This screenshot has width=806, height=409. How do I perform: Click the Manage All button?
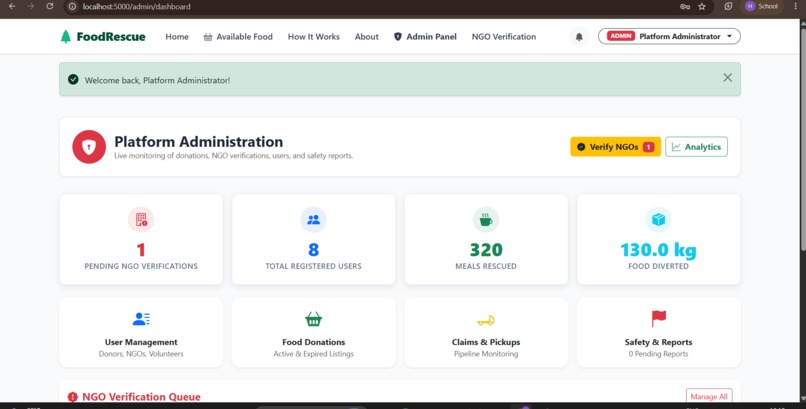[709, 396]
